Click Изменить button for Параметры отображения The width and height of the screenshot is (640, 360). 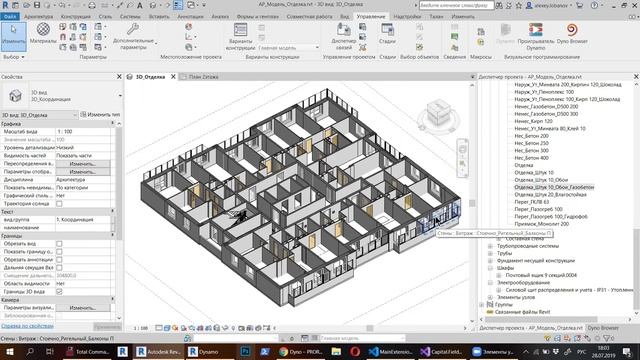pos(83,172)
